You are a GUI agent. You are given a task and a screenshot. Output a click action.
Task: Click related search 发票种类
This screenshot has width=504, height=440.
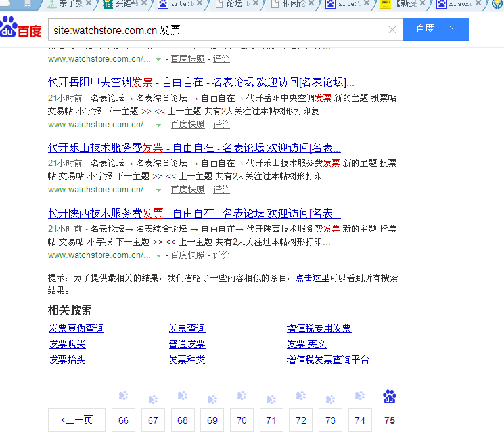(187, 359)
